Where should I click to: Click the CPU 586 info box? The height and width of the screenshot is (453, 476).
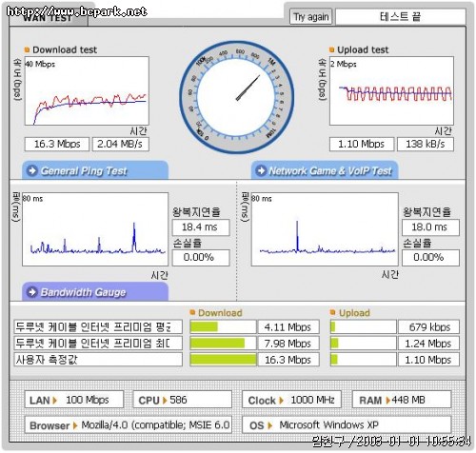coord(183,400)
